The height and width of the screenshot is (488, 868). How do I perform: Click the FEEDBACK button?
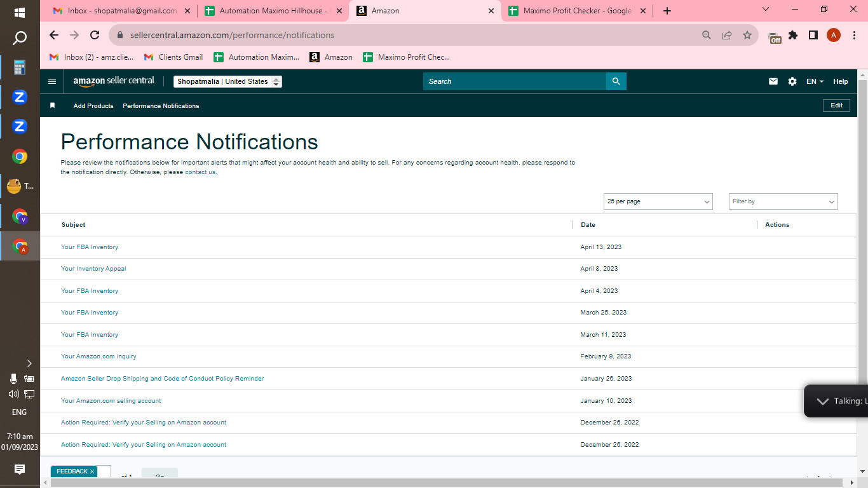pos(72,471)
